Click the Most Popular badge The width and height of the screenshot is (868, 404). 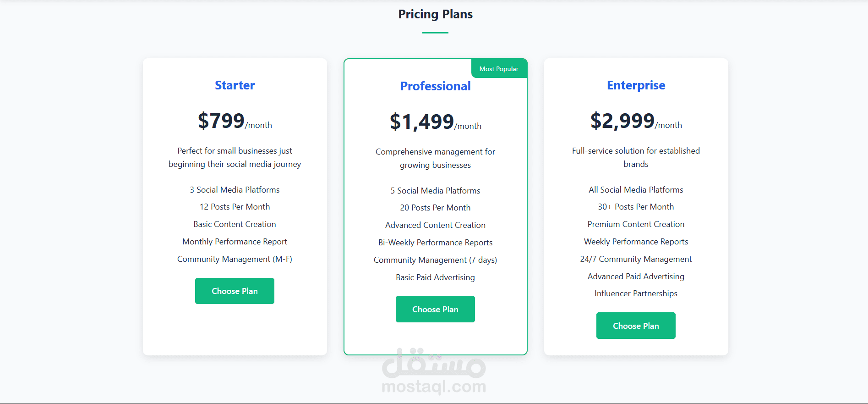click(499, 69)
